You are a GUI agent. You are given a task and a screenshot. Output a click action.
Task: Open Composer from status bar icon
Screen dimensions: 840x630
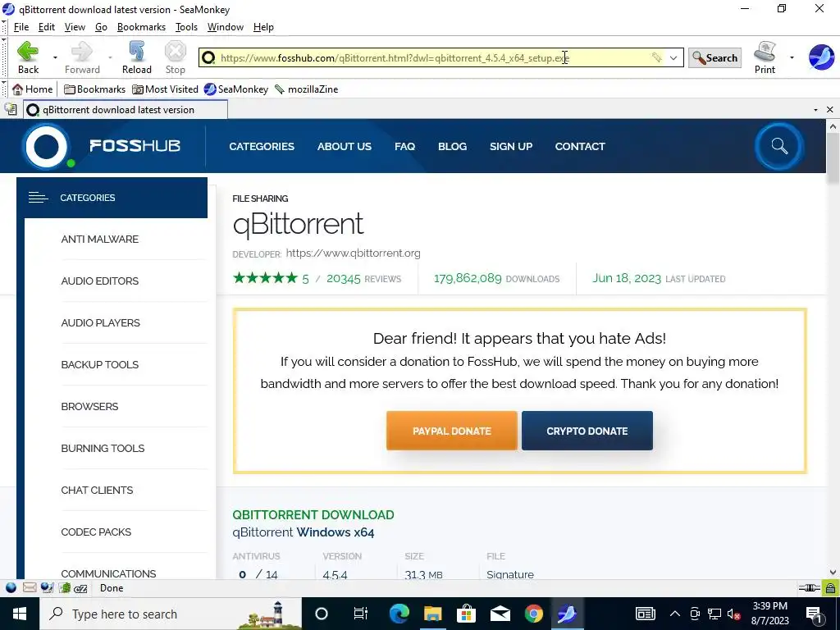[47, 588]
